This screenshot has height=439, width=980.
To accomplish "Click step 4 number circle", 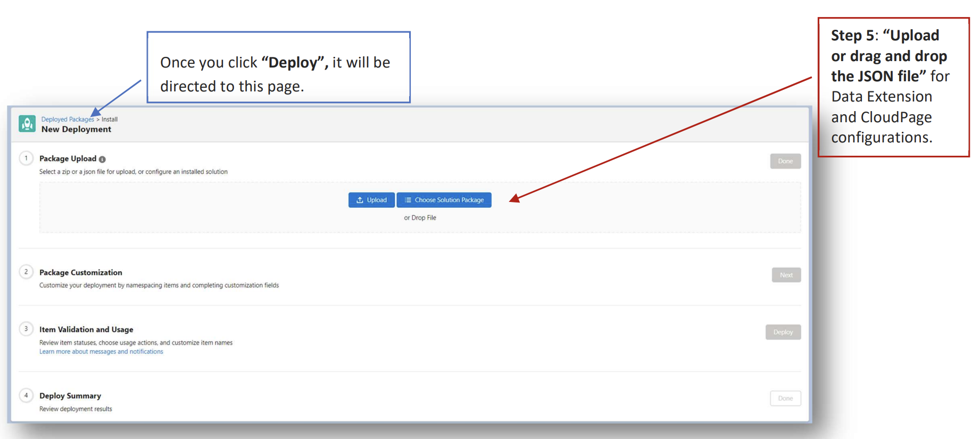I will 26,395.
